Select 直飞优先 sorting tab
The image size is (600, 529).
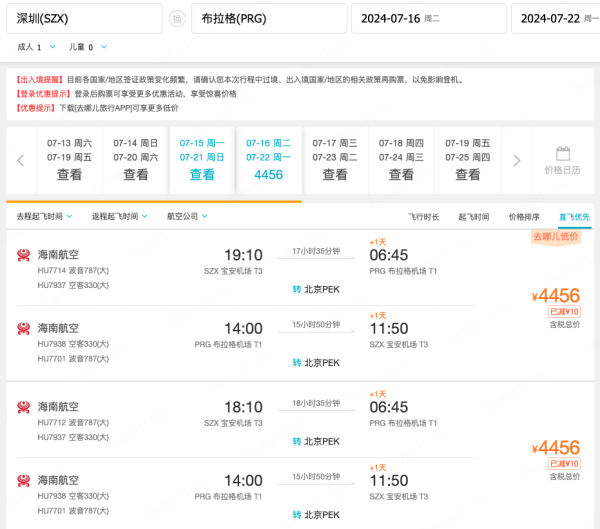pos(574,217)
